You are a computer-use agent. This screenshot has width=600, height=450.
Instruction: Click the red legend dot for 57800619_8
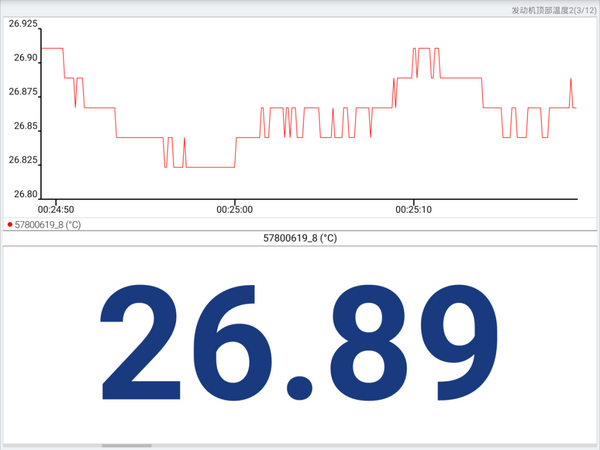[9, 225]
